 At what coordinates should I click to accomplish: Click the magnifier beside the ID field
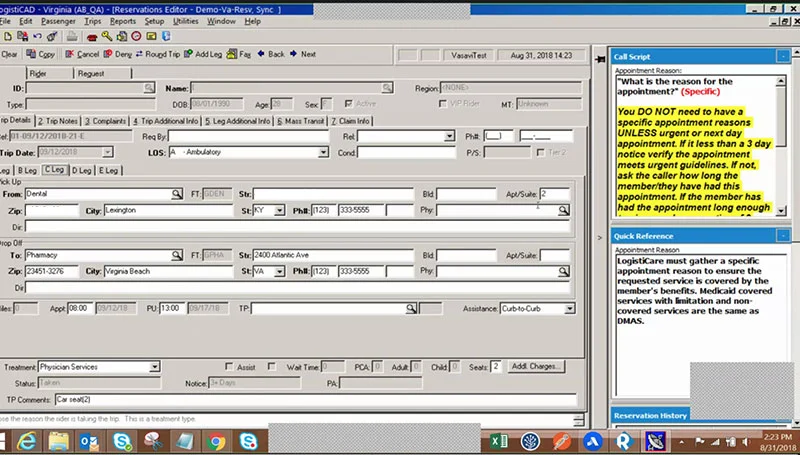coord(148,88)
